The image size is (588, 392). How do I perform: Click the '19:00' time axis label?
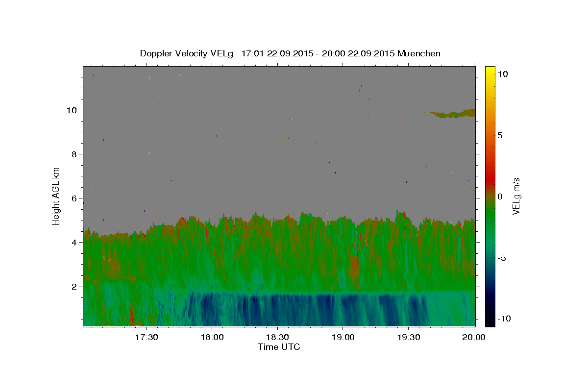click(343, 338)
